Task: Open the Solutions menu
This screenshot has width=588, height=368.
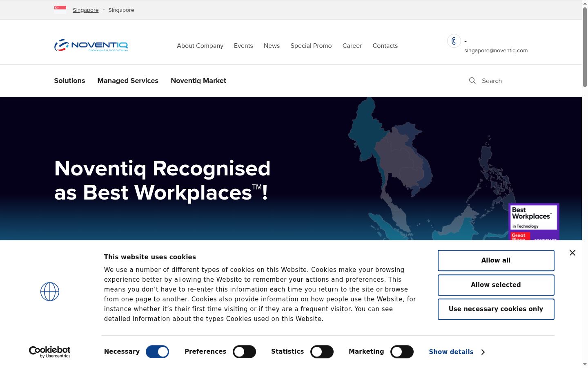Action: pyautogui.click(x=69, y=81)
